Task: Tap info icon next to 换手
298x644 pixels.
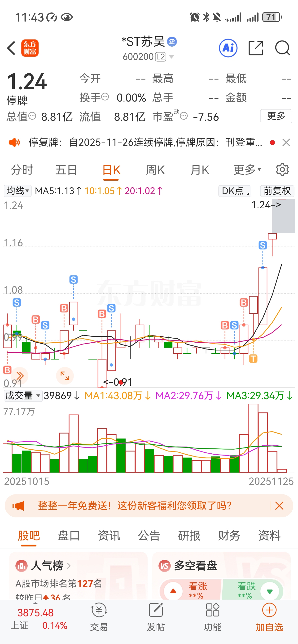Action: [105, 97]
